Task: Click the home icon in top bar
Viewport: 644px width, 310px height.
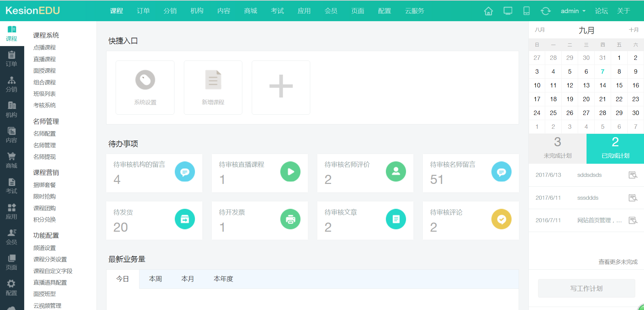Action: coord(488,11)
